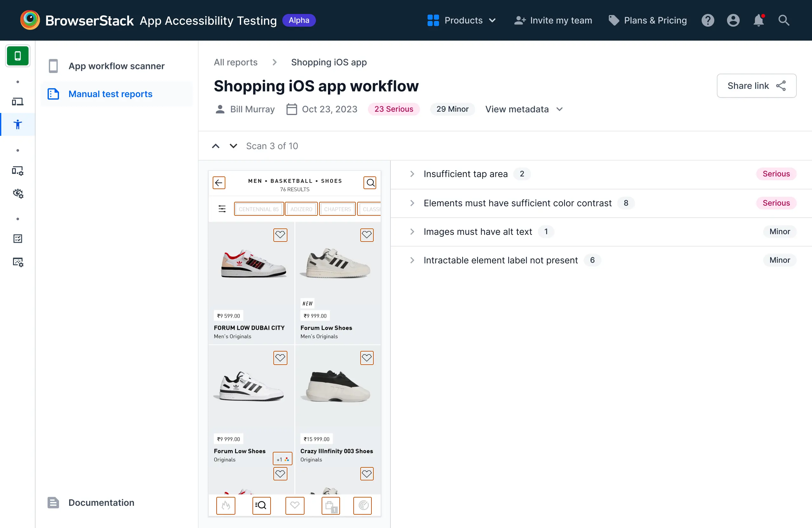Open the View metadata dropdown
The image size is (812, 528).
(524, 109)
